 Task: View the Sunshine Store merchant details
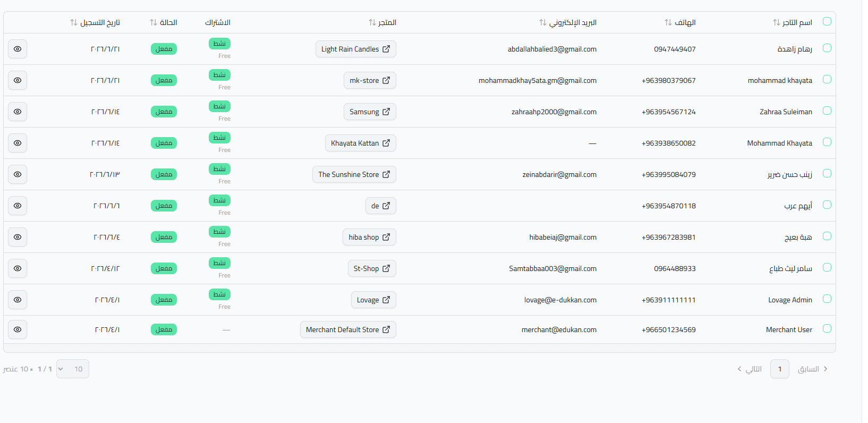pyautogui.click(x=18, y=174)
